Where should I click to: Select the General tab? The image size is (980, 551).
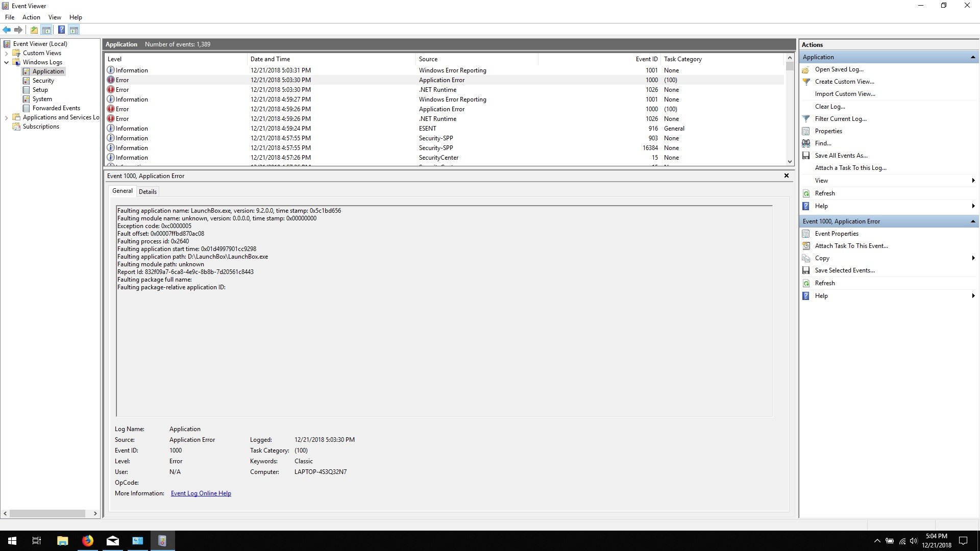tap(122, 191)
